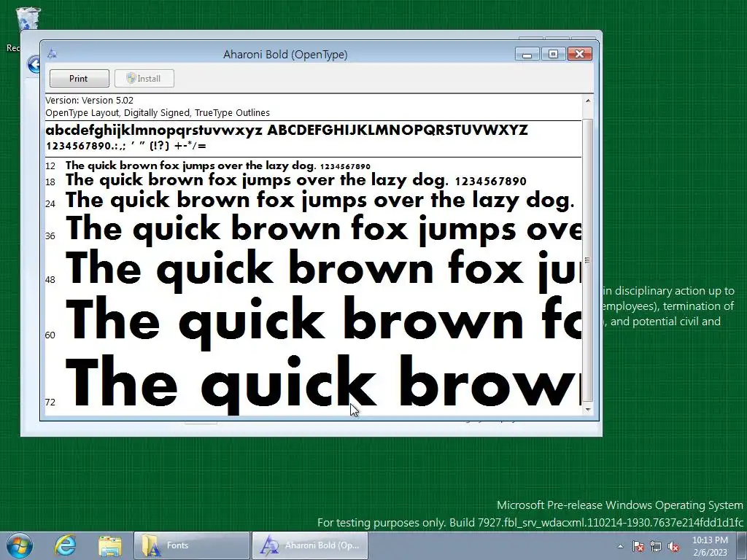747x560 pixels.
Task: Click the size 12 sample sentence
Action: coord(217,166)
